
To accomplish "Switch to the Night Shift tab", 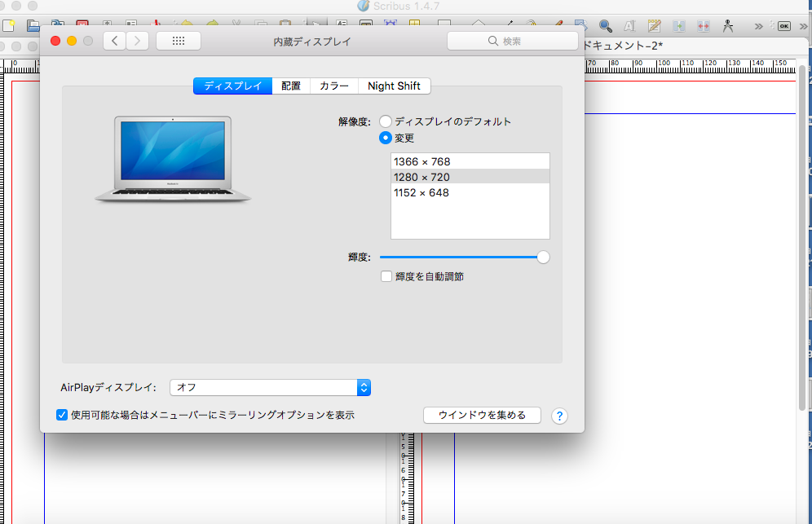I will coord(394,86).
